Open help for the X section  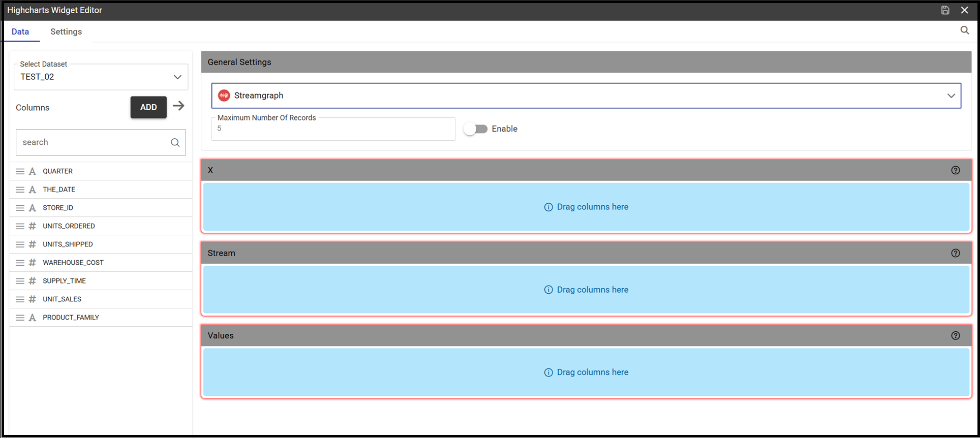(956, 170)
